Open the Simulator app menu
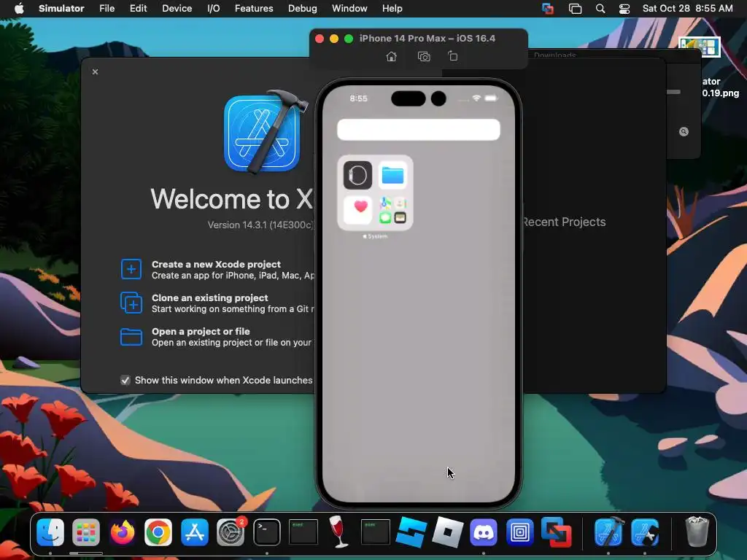Screen dimensions: 747x560 [x=61, y=9]
